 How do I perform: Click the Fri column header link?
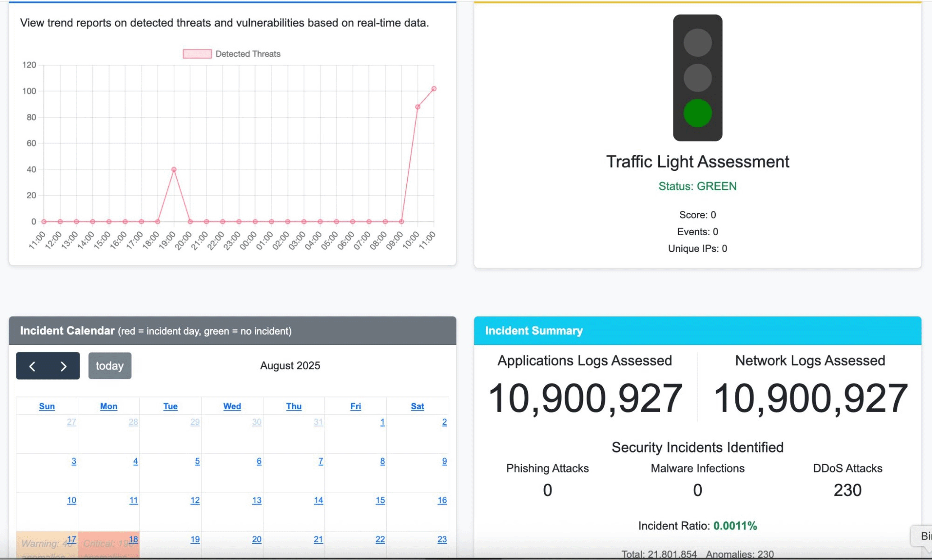[356, 406]
